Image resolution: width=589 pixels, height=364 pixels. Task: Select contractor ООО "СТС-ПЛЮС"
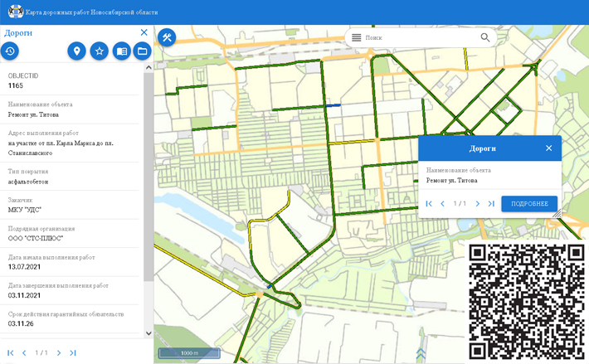pyautogui.click(x=36, y=238)
